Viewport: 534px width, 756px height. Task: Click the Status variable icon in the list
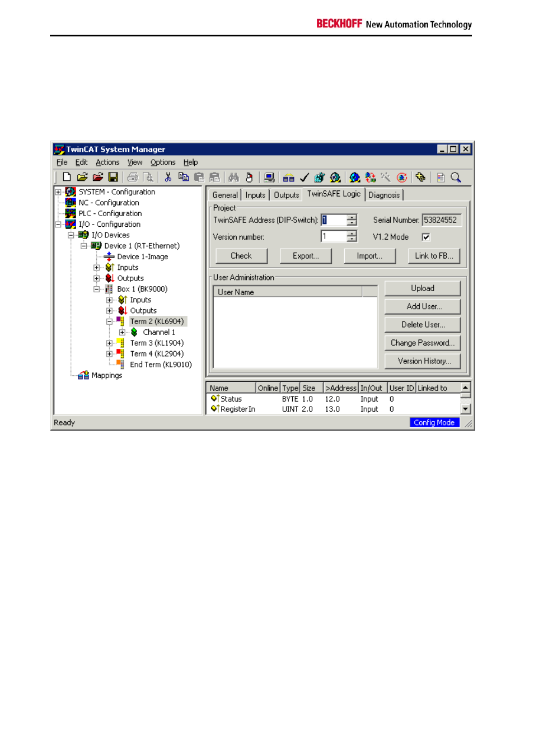point(214,399)
